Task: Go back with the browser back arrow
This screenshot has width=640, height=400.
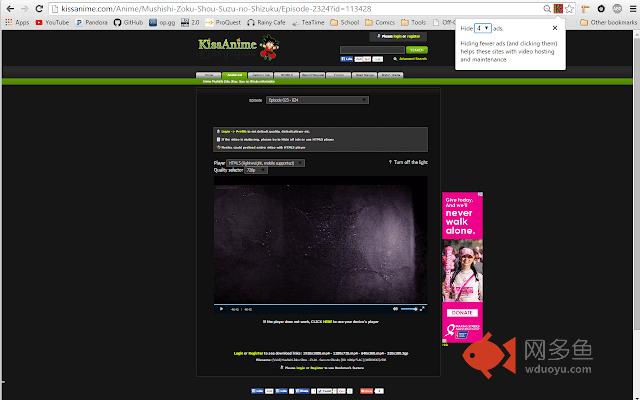Action: click(x=10, y=9)
